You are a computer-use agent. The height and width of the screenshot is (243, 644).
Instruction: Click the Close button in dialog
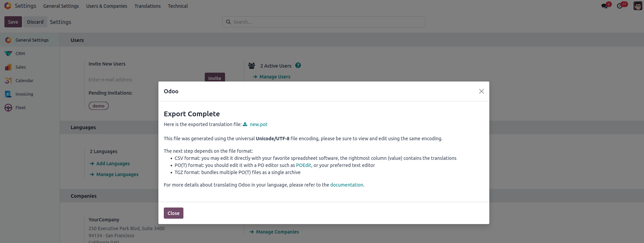[x=174, y=213]
